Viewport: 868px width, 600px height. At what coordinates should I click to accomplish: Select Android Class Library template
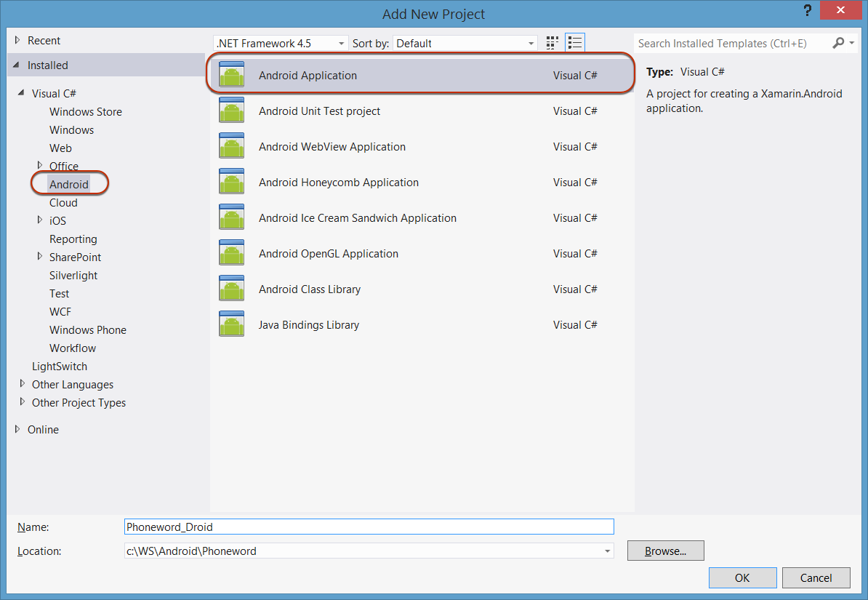coord(310,289)
